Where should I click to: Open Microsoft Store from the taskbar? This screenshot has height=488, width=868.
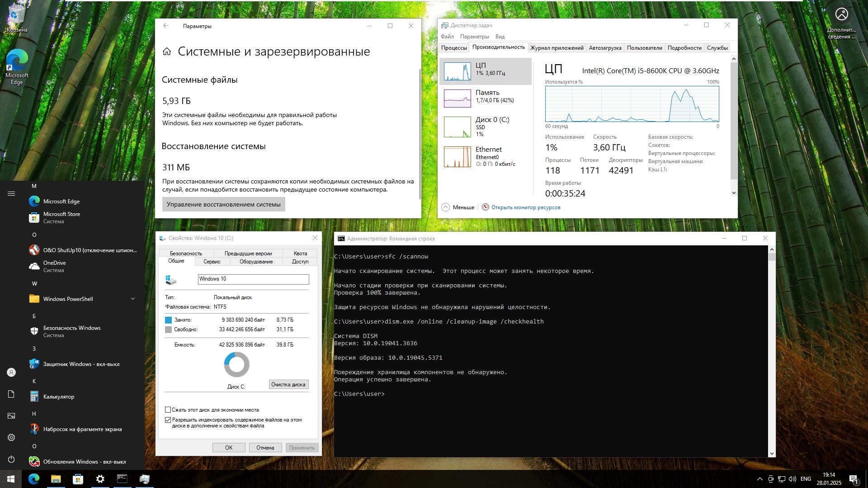[x=78, y=479]
